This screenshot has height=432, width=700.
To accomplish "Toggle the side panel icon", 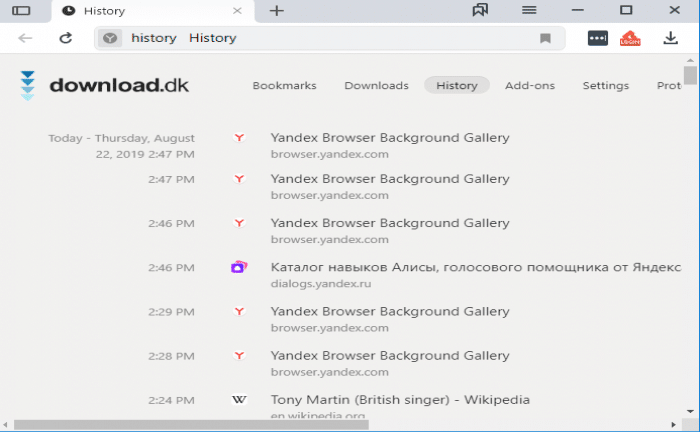I will tap(21, 11).
